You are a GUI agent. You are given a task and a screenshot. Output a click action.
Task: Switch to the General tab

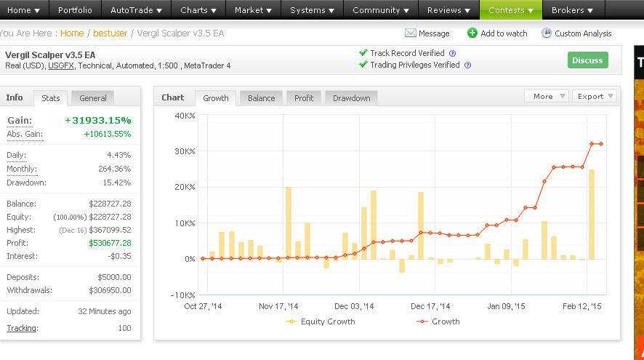click(93, 97)
